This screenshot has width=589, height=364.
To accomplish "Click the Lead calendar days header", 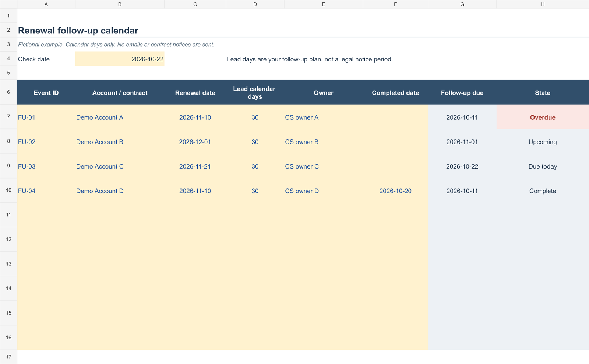I will [255, 93].
